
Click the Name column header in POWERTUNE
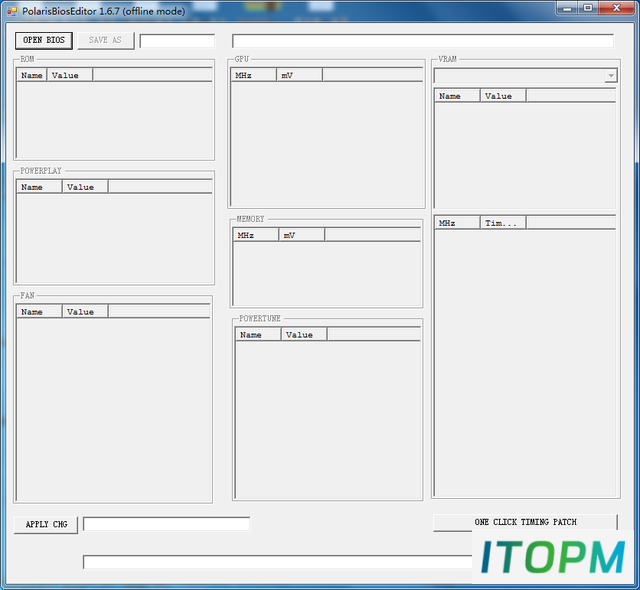point(258,335)
